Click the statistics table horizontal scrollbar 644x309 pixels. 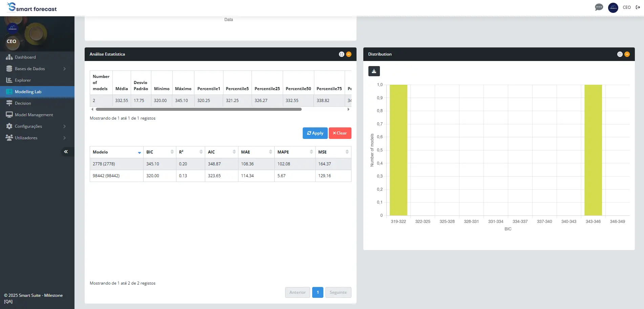[198, 109]
